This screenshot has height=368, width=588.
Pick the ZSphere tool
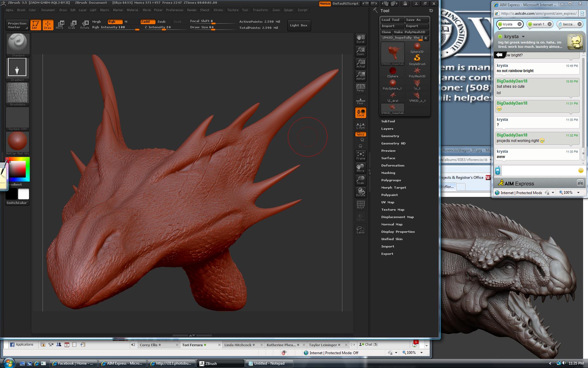coord(392,72)
